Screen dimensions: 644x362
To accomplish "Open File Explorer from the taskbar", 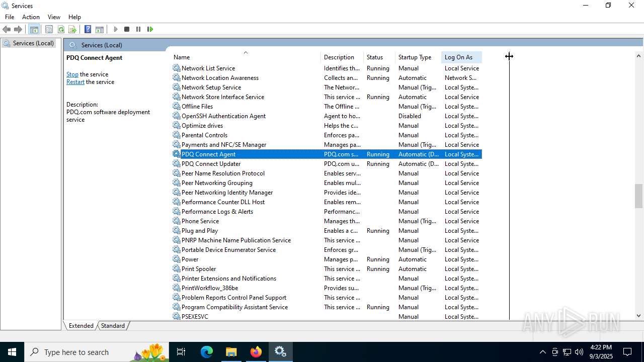I will 231,352.
